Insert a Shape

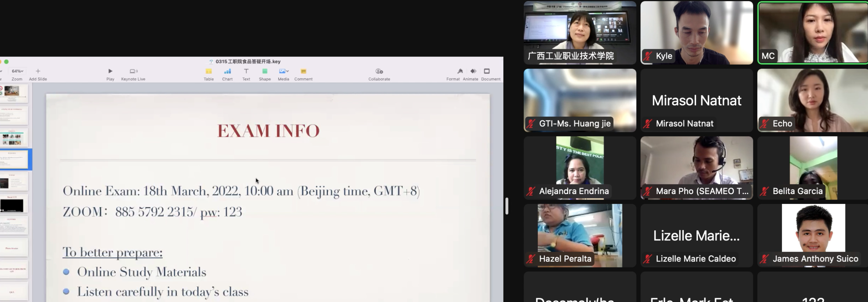click(265, 74)
